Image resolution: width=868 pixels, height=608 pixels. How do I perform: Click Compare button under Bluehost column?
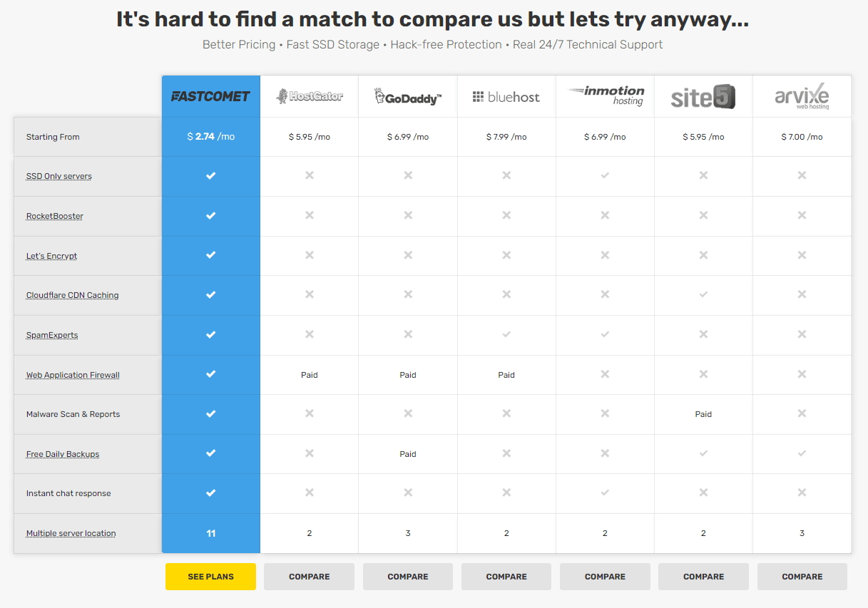point(506,577)
